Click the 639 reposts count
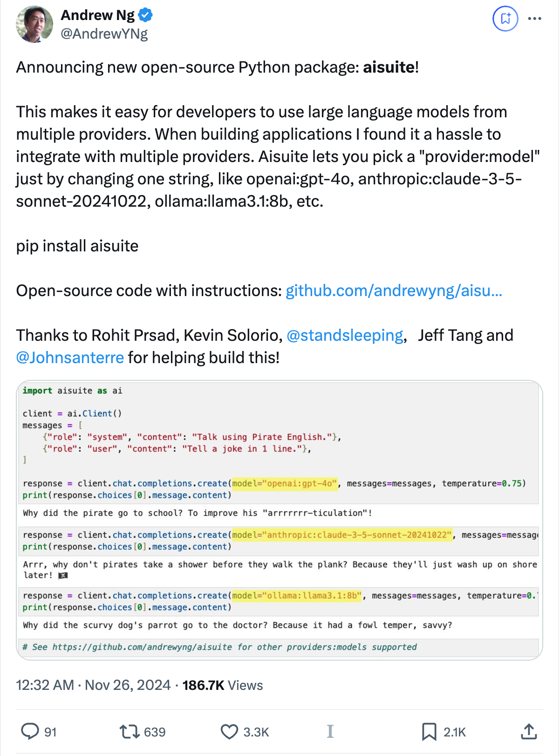The height and width of the screenshot is (756, 560). coord(155,732)
